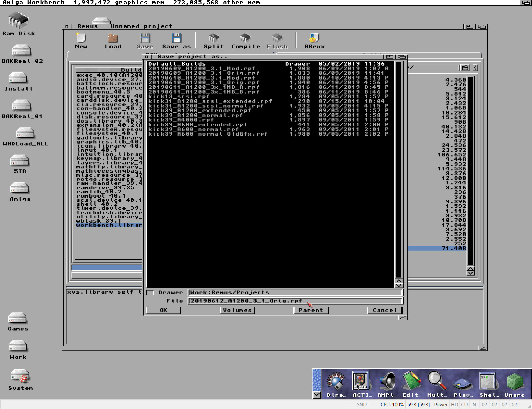Screen dimensions: 532x409
Task: Select kick39_A1200_extended.rpf file
Action: 270,110
